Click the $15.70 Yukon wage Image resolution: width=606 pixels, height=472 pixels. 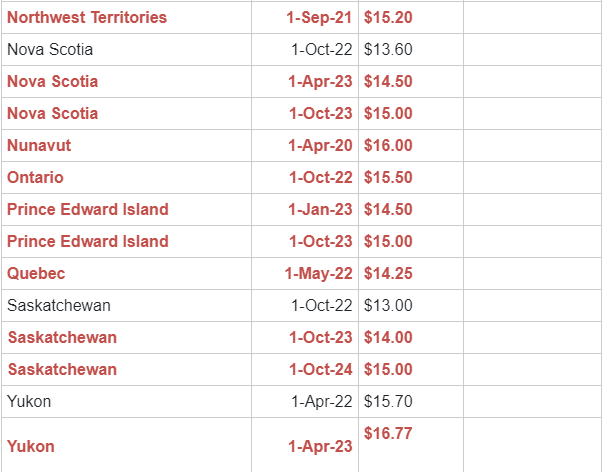click(x=389, y=402)
